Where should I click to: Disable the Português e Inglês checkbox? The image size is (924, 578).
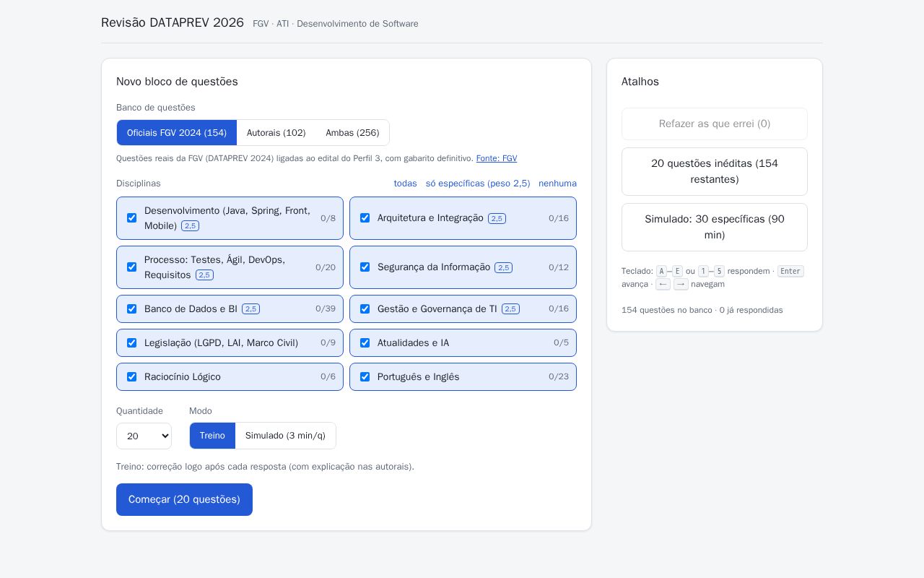tap(365, 376)
